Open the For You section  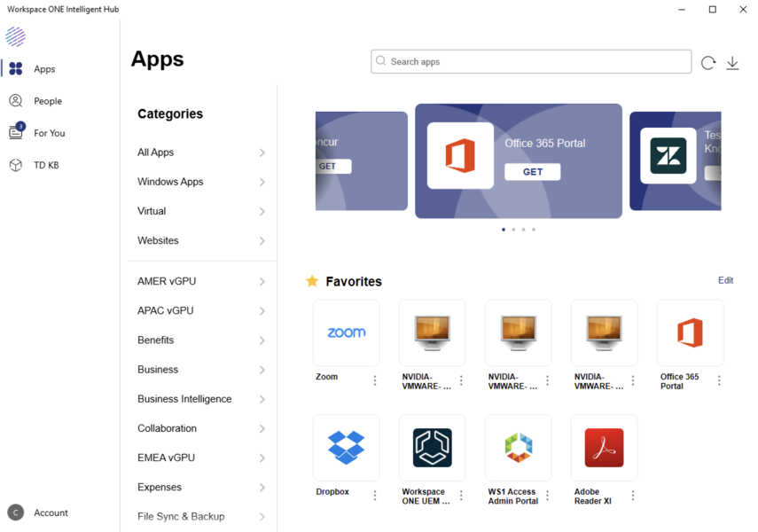click(x=49, y=133)
